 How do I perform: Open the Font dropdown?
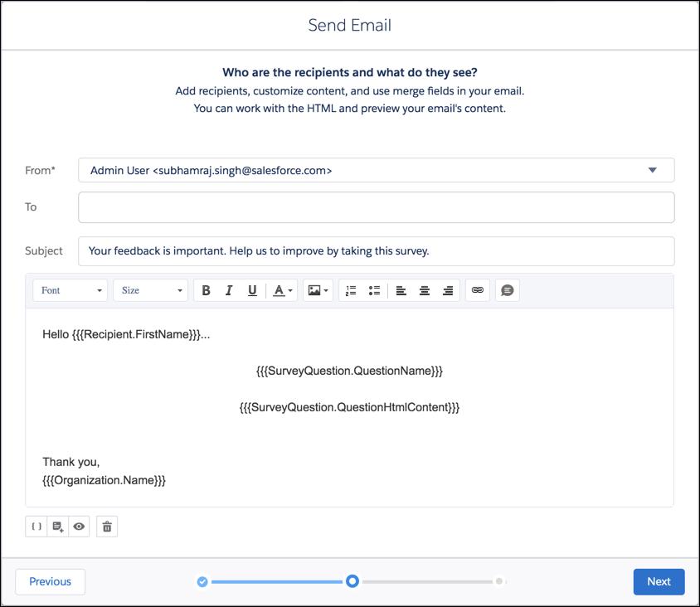70,290
